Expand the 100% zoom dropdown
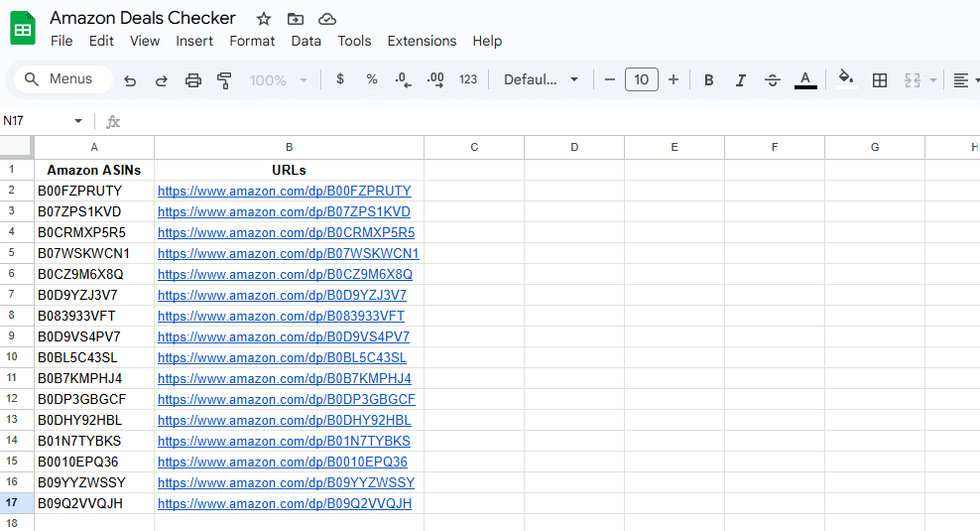Viewport: 980px width, 531px height. pyautogui.click(x=278, y=80)
